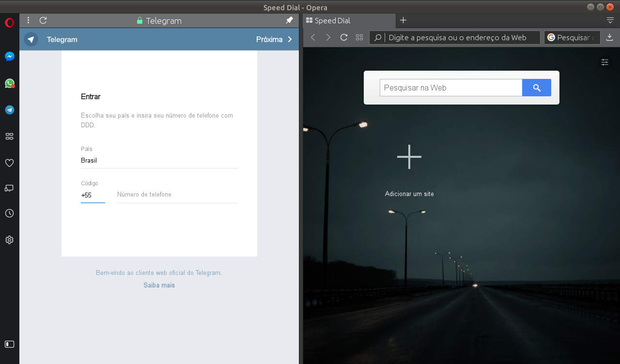Click Speed Dial grid button in toolbar
This screenshot has height=364, width=620.
[x=359, y=37]
